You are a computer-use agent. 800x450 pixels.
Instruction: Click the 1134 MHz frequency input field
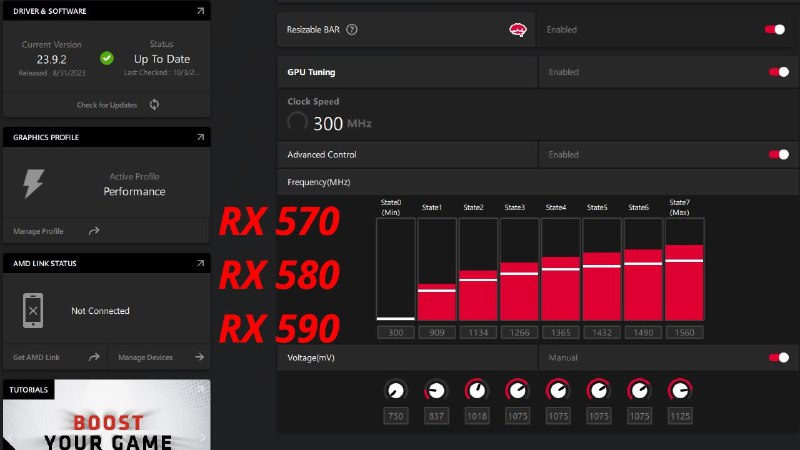(478, 333)
